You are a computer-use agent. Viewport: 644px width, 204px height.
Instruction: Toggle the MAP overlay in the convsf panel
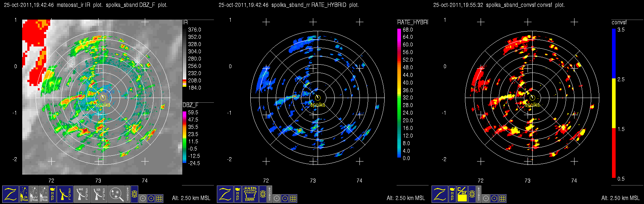pos(452,194)
